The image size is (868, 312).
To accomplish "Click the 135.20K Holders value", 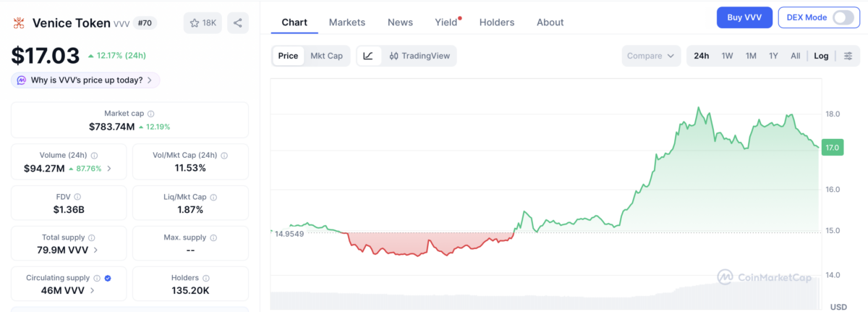I will coord(190,291).
